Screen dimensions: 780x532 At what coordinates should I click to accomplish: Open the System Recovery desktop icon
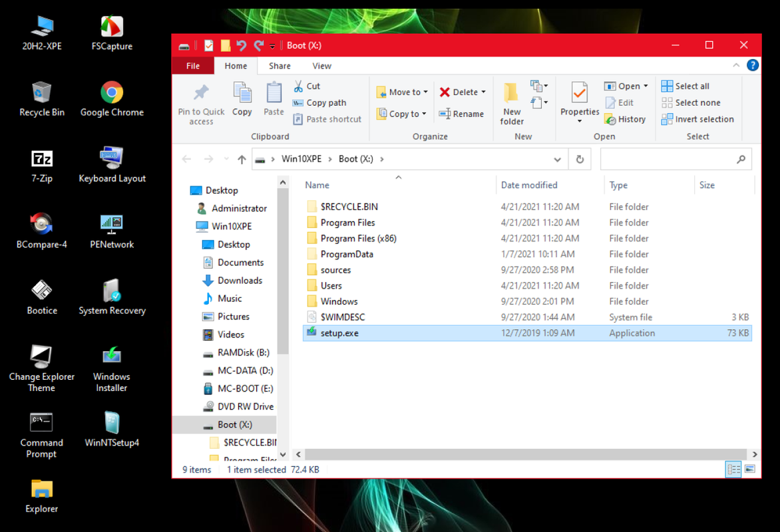112,297
